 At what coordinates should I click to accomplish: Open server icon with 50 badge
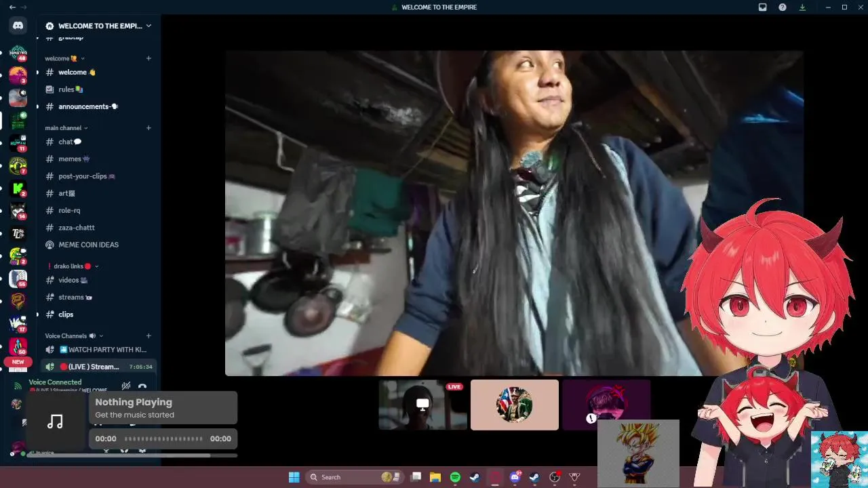click(18, 346)
